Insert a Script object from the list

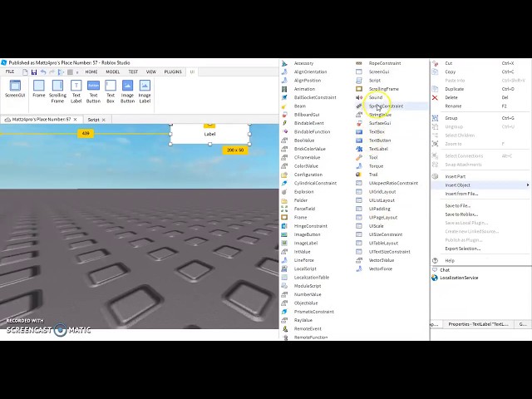375,81
